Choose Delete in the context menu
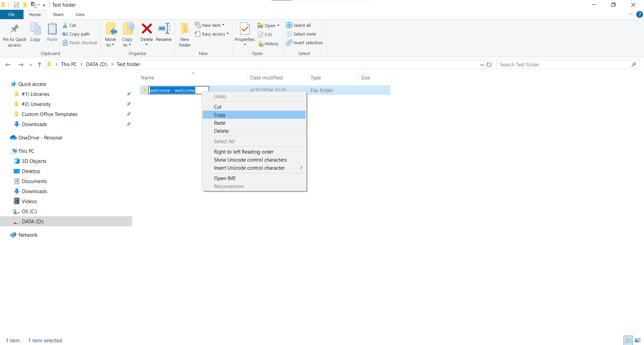 coord(254,131)
